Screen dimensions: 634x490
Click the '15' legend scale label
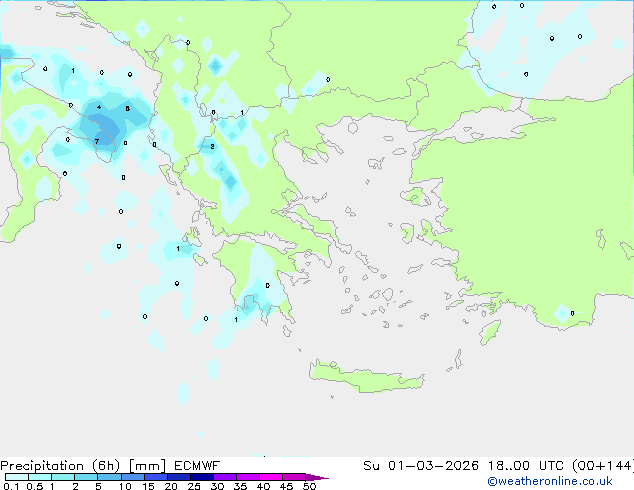[x=148, y=486]
